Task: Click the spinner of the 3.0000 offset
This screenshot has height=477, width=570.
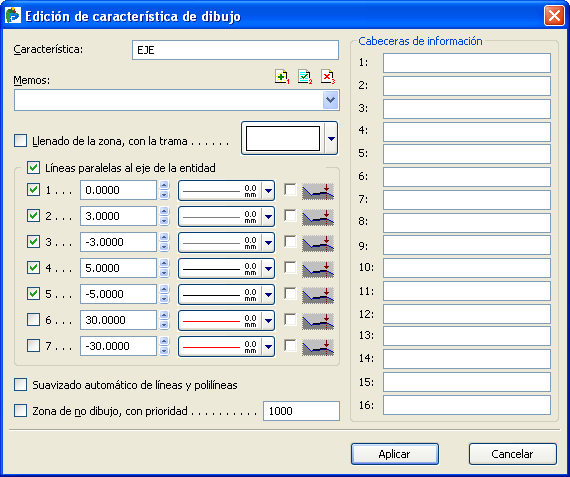Action: (164, 216)
